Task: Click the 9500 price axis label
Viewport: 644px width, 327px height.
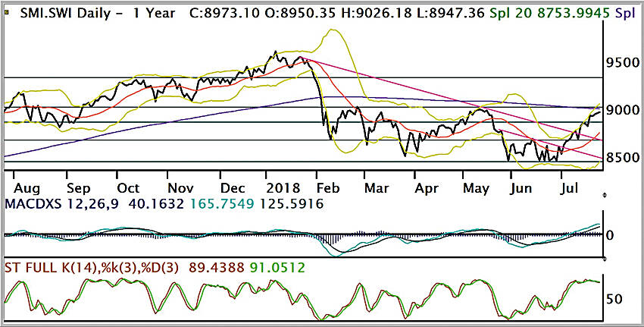Action: (x=624, y=63)
